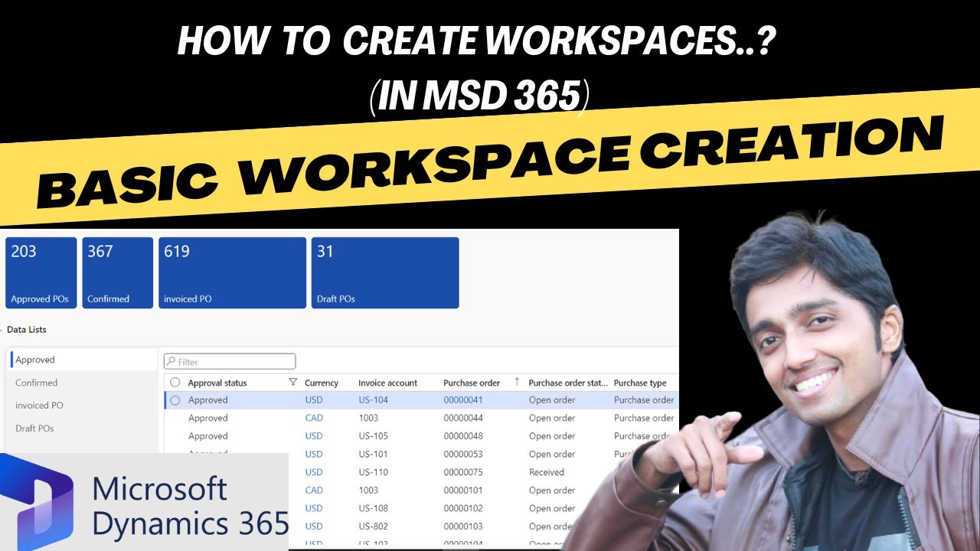Select purchase order cell 00000101
The width and height of the screenshot is (980, 551).
click(463, 491)
